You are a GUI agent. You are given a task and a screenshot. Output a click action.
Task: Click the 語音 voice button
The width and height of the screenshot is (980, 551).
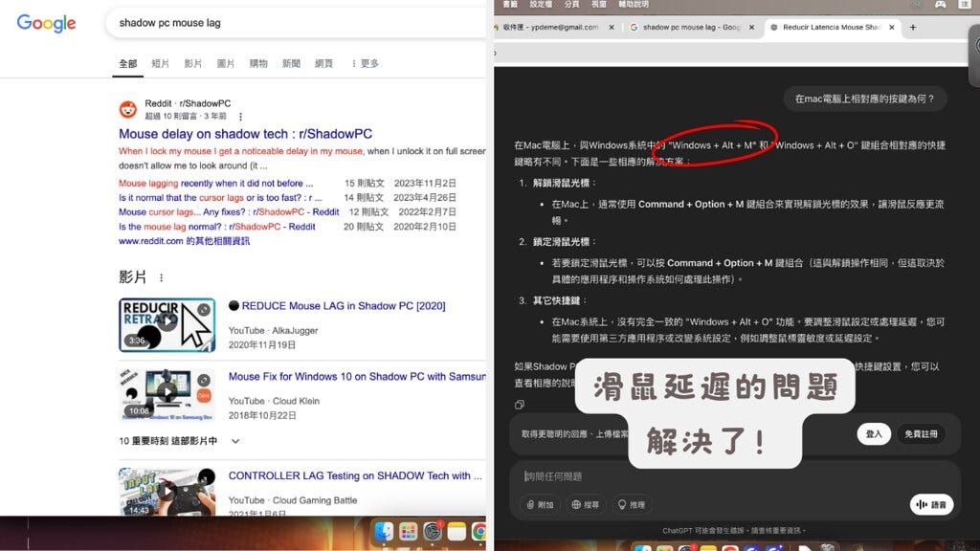point(931,504)
